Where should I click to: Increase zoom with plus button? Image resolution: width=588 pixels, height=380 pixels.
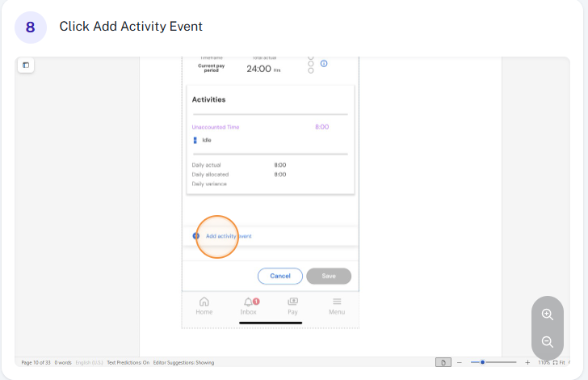click(x=527, y=362)
